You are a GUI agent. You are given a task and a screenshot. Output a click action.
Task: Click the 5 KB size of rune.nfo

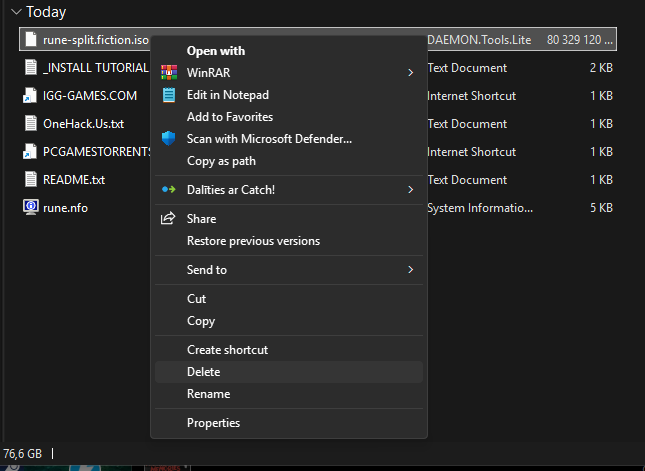click(601, 208)
